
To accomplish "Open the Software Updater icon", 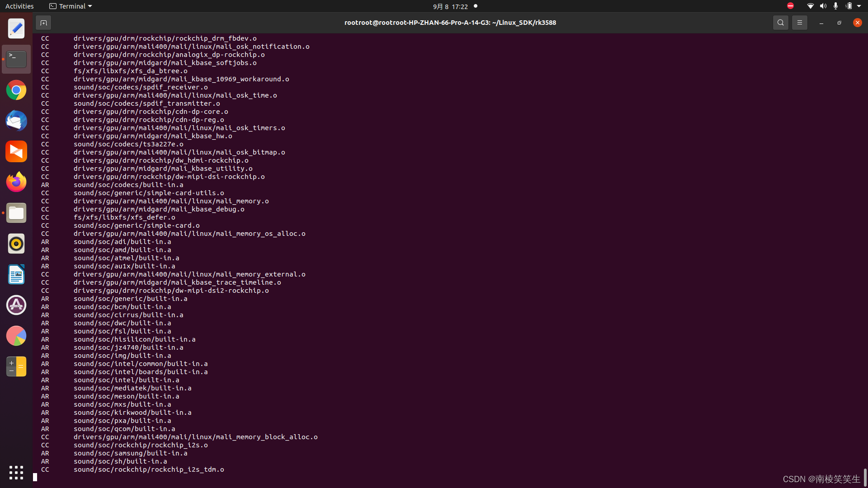I will [16, 305].
